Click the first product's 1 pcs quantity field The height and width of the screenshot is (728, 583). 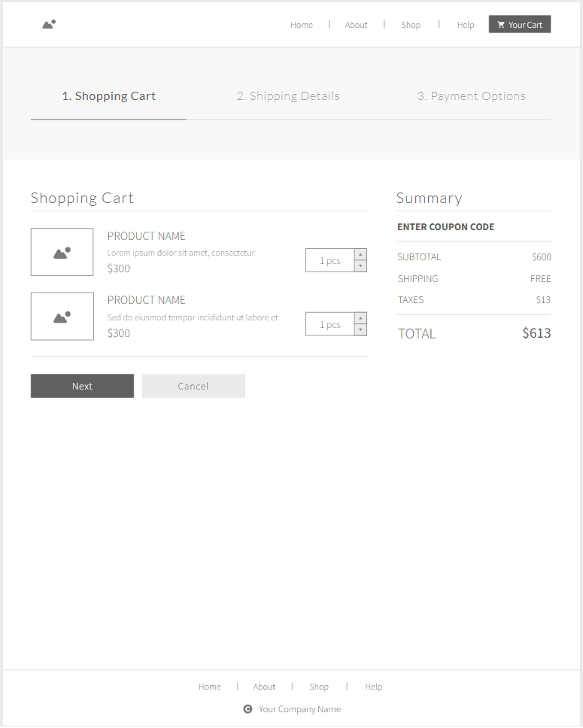(329, 260)
